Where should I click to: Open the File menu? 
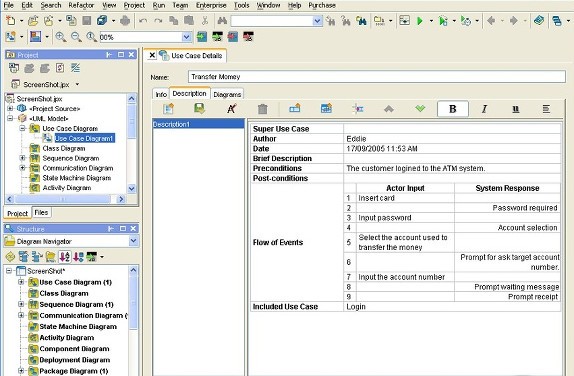click(x=8, y=5)
